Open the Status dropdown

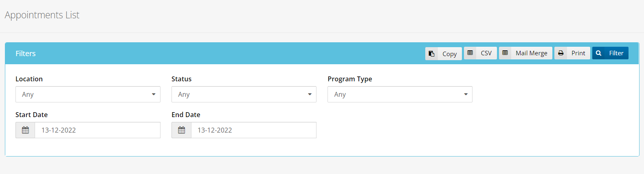click(x=244, y=94)
